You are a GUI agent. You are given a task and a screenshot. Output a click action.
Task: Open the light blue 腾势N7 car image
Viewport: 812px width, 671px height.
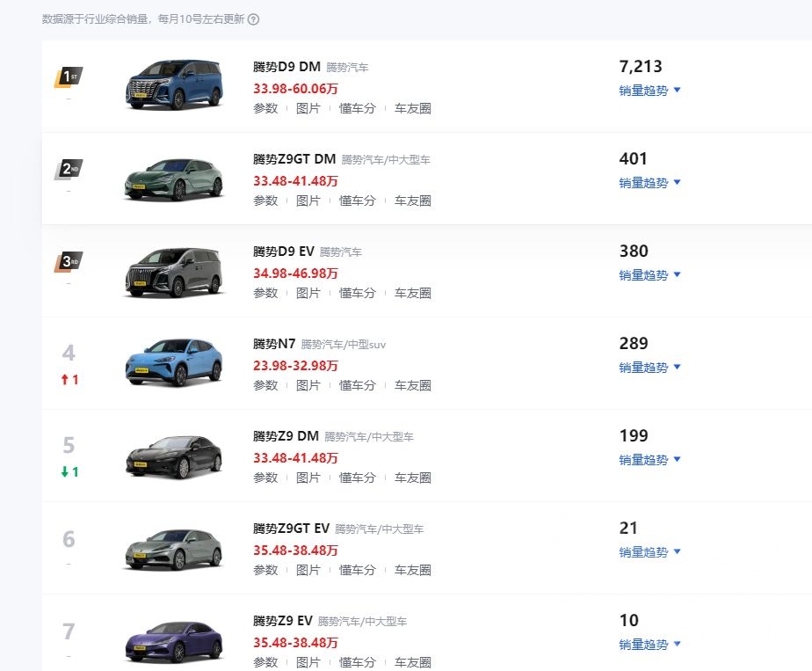174,361
